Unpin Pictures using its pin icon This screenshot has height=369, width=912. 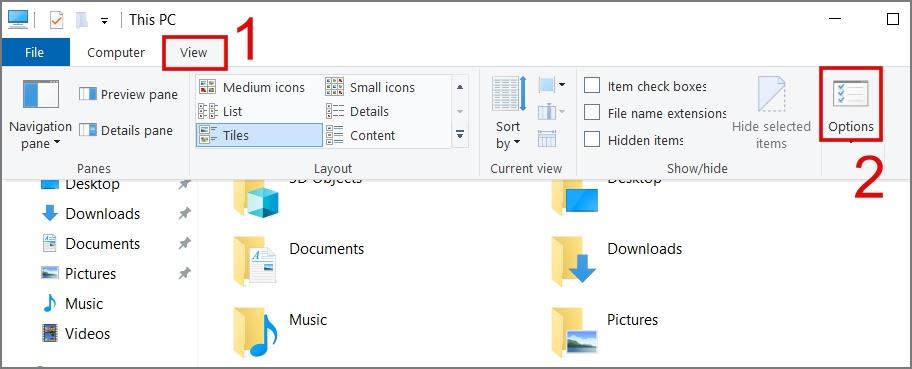[x=184, y=273]
